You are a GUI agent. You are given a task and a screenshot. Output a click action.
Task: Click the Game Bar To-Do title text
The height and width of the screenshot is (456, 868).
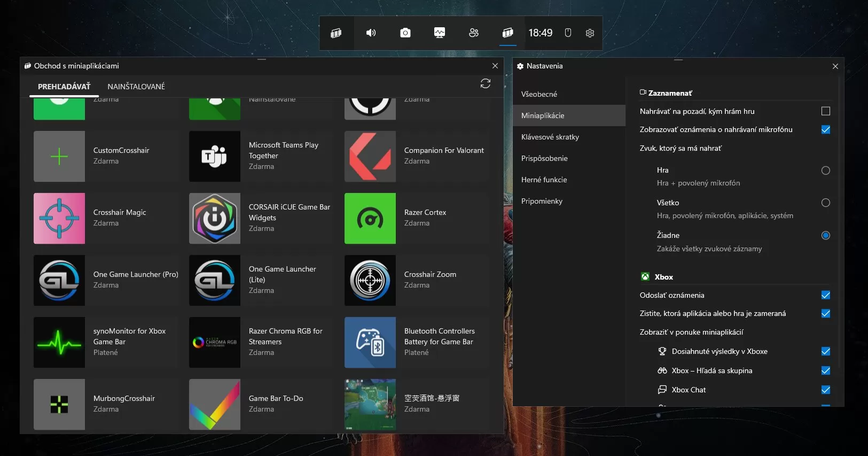276,398
